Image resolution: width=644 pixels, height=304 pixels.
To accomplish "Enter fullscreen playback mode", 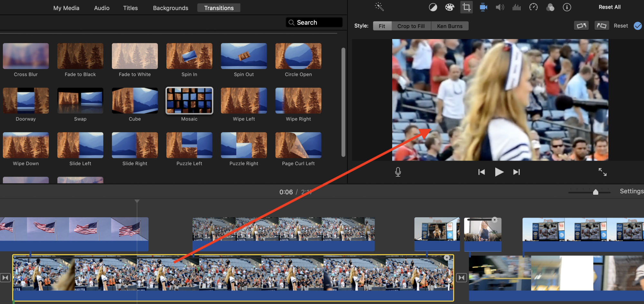I will point(602,172).
